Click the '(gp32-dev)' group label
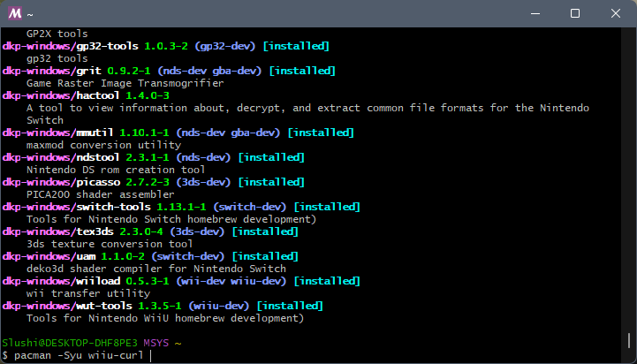Image resolution: width=637 pixels, height=364 pixels. [x=225, y=46]
